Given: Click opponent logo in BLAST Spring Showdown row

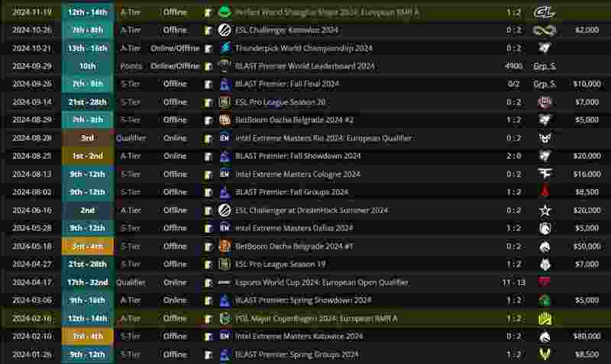Looking at the screenshot, I should pos(545,301).
